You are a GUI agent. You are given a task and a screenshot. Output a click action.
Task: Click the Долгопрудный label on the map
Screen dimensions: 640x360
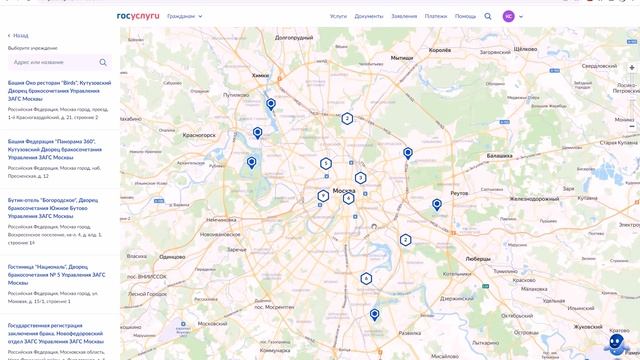(x=294, y=38)
